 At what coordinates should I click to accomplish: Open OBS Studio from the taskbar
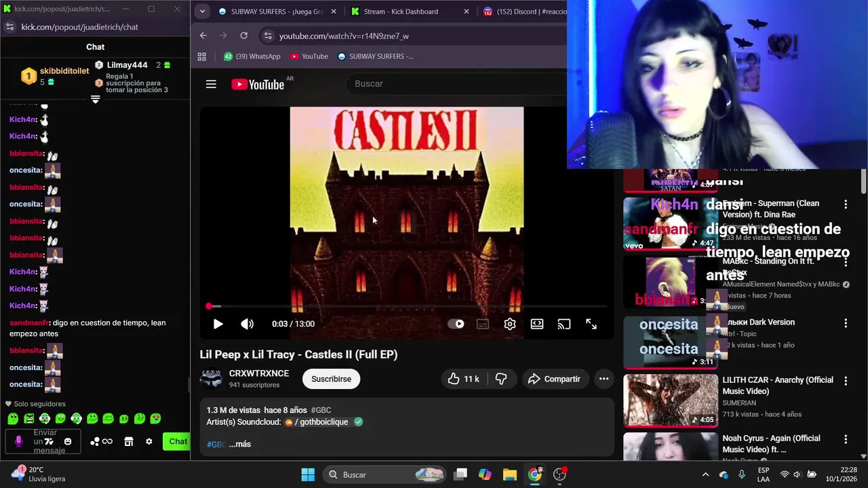pos(560,474)
